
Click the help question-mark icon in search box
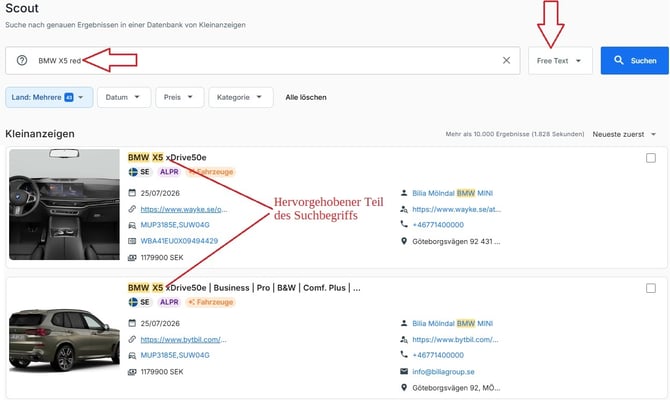point(22,60)
